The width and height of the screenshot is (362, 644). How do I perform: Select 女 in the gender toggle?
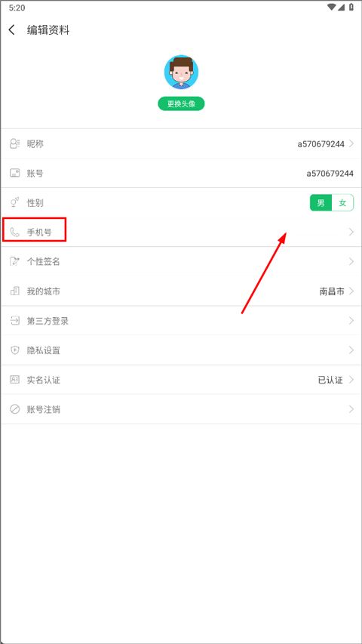tap(342, 203)
